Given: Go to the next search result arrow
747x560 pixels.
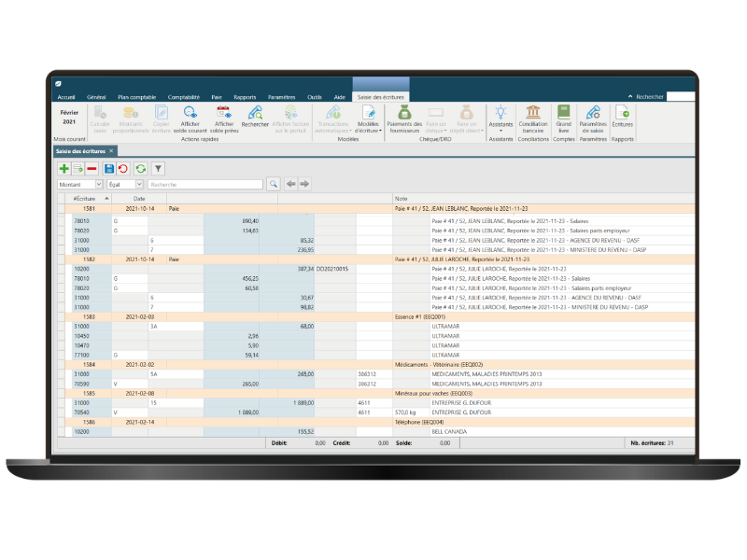Looking at the screenshot, I should pyautogui.click(x=304, y=184).
